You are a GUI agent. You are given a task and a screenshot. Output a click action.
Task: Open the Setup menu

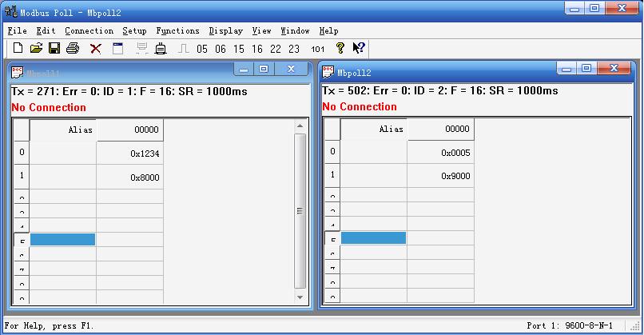click(x=134, y=30)
